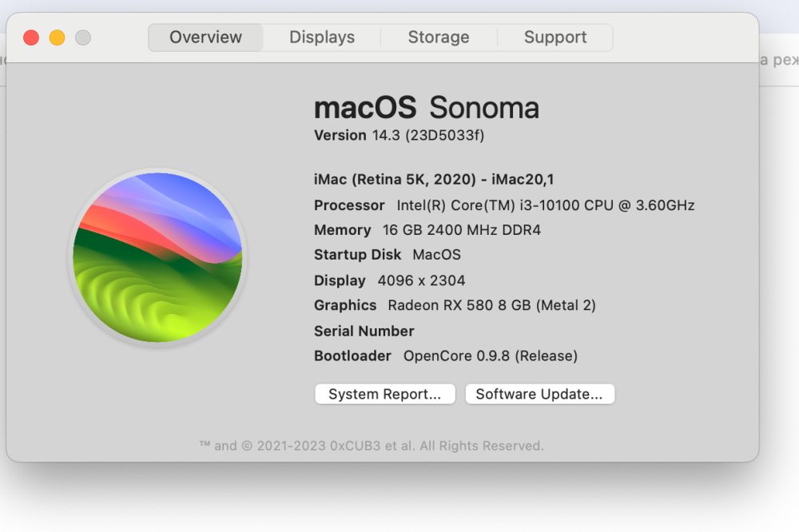Close the window with the red button

(31, 38)
